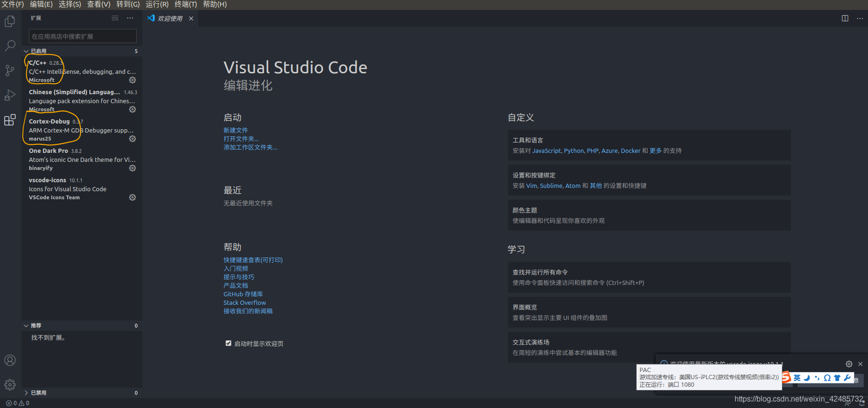Open the 界面概览 card
Screen dimensions: 868x408
(x=649, y=312)
